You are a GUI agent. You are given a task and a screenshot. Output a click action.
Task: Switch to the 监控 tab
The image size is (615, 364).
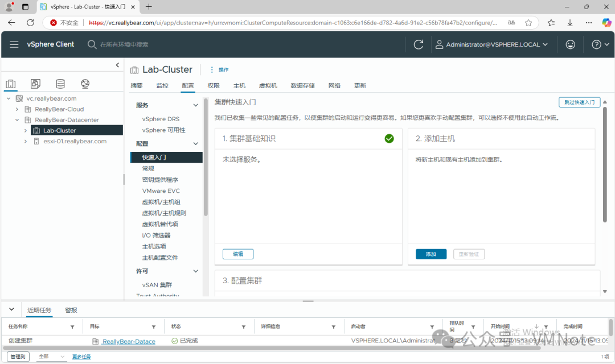162,86
